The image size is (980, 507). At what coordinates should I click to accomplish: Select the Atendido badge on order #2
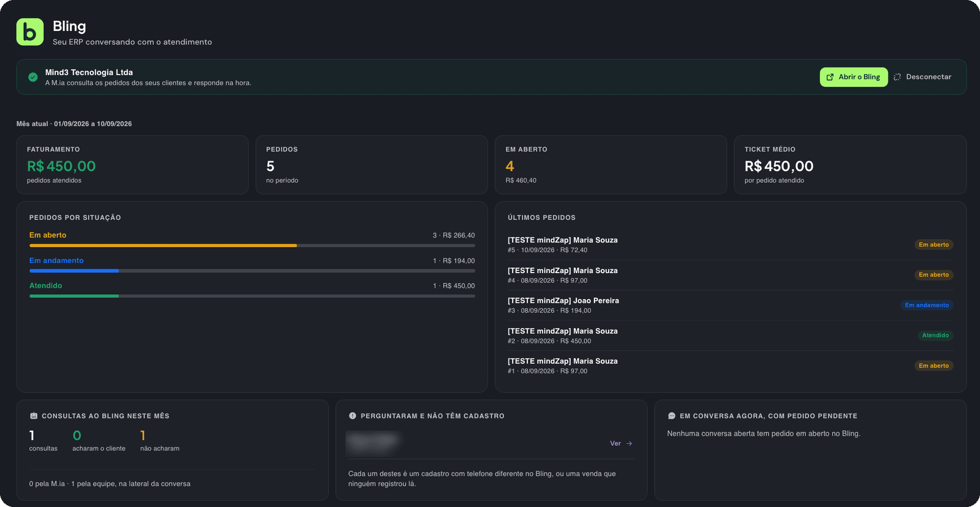click(935, 335)
